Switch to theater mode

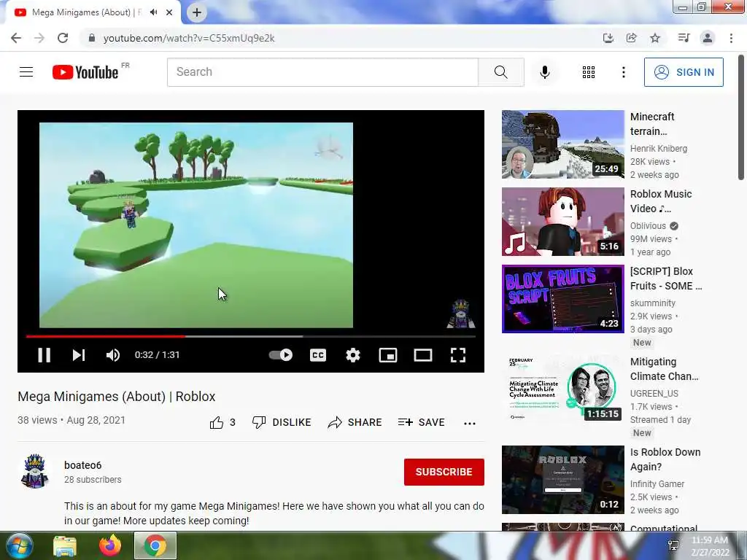click(x=423, y=355)
